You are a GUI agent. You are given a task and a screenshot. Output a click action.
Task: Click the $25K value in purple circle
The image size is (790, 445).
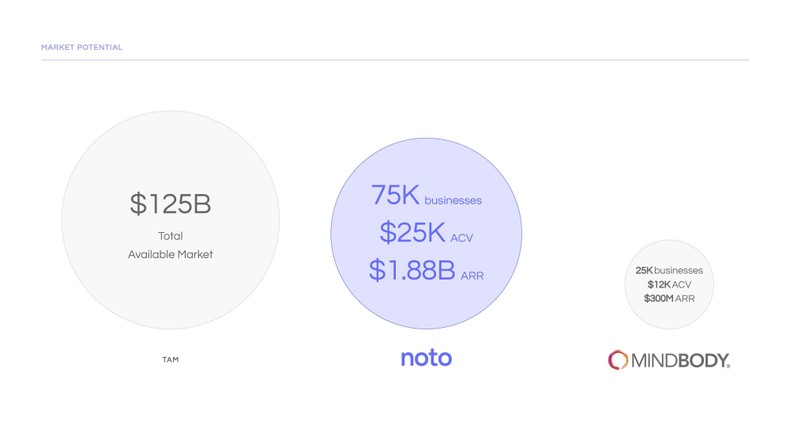[x=411, y=233]
